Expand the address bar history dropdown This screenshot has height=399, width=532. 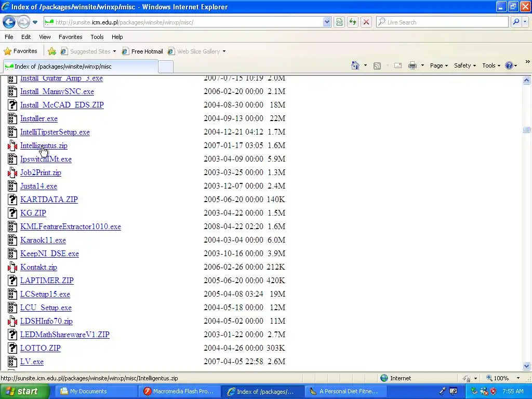tap(327, 22)
